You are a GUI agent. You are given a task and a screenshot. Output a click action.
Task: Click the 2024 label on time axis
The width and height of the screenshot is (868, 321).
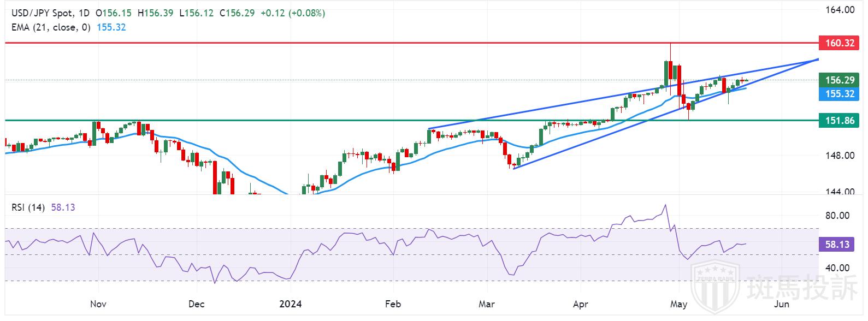click(290, 304)
